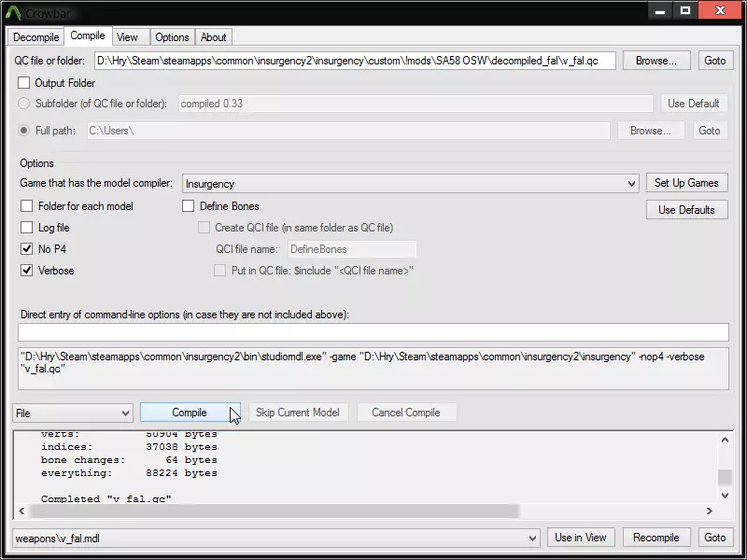The width and height of the screenshot is (747, 560).
Task: Click the log scrollbar down arrow
Action: point(725,496)
